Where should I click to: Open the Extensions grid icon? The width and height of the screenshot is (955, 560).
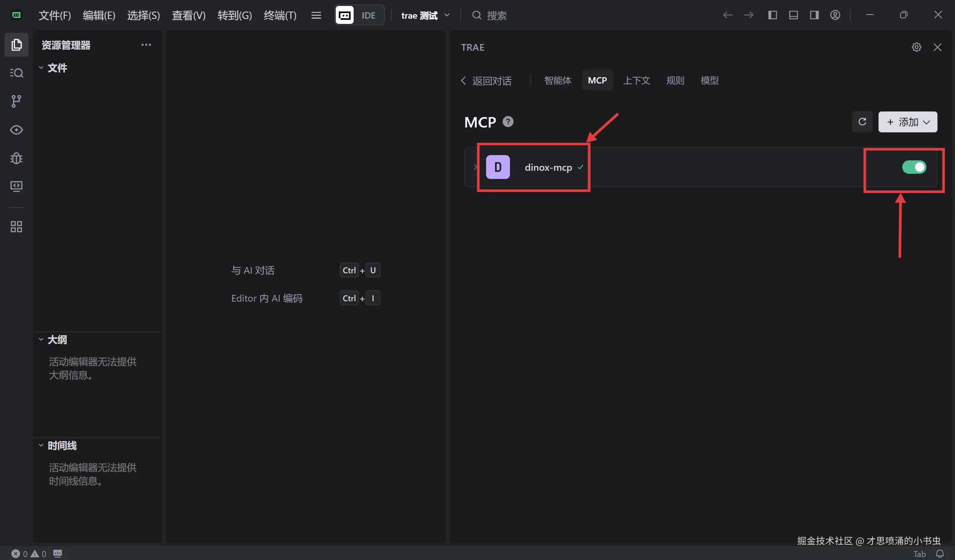tap(16, 227)
